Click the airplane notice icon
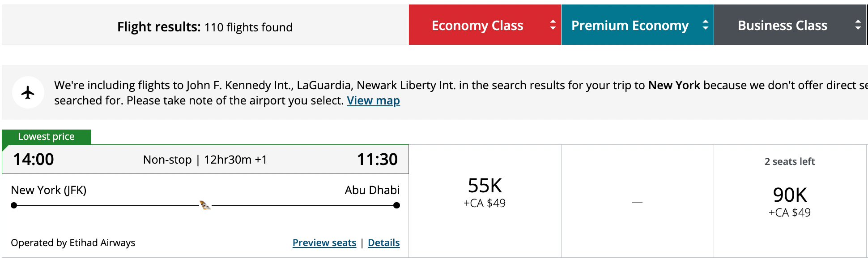868x260 pixels. tap(28, 92)
